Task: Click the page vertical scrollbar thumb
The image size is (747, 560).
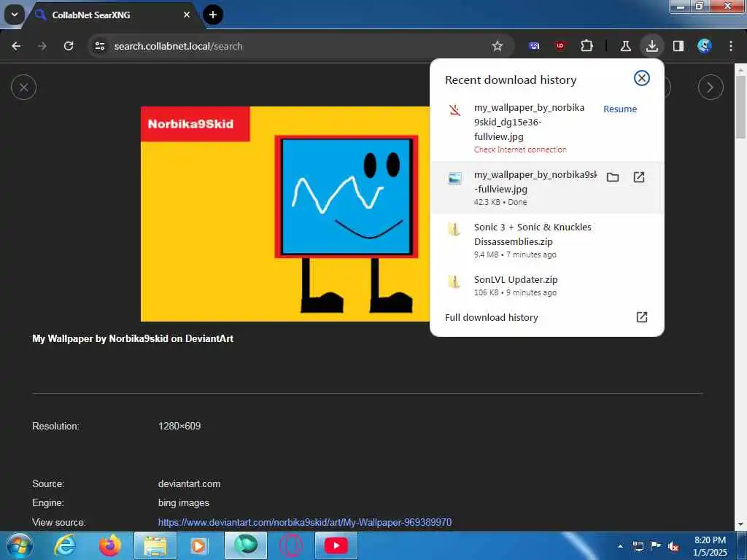Action: point(741,106)
